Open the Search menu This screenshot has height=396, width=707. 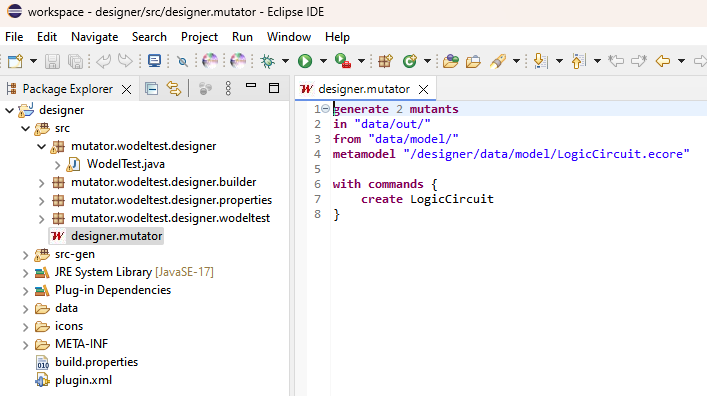pos(149,37)
